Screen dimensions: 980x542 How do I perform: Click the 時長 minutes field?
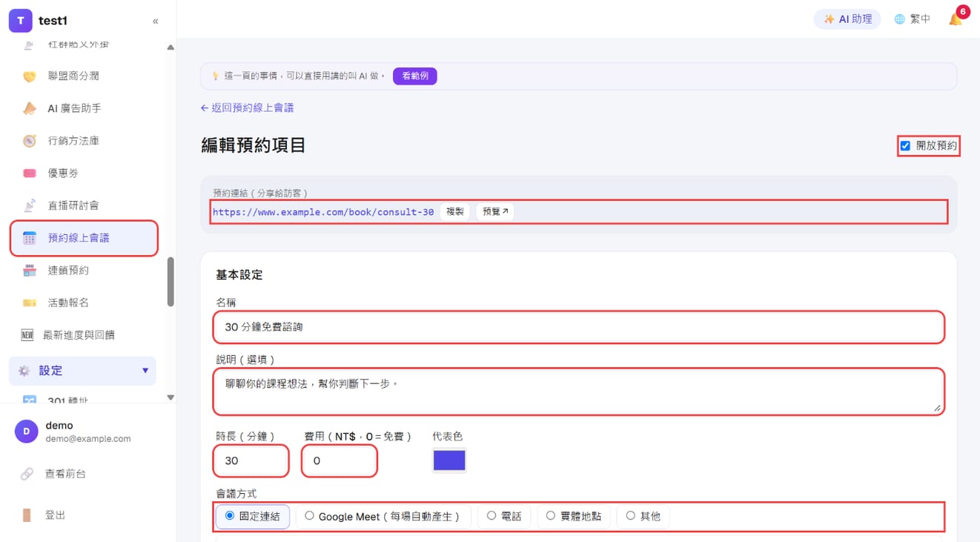(x=251, y=460)
